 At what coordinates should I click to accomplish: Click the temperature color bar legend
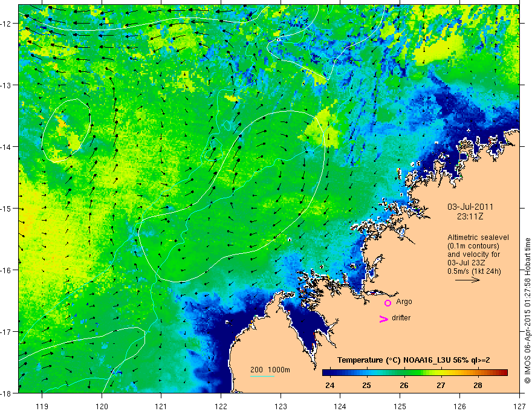[415, 372]
